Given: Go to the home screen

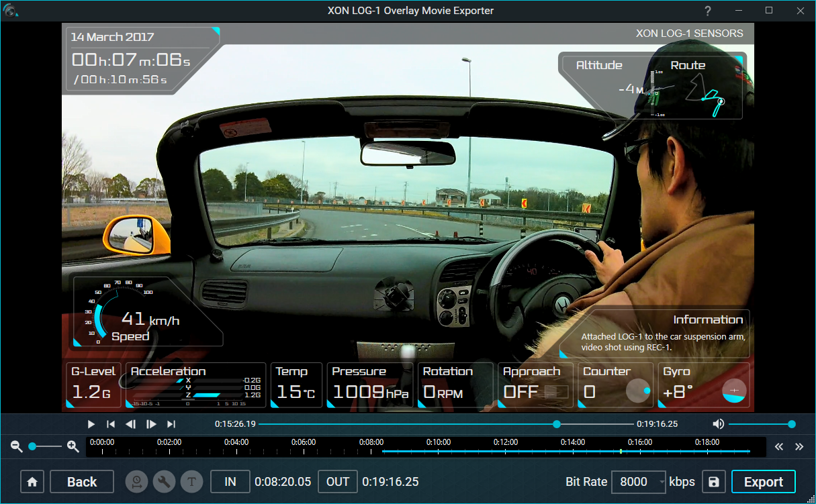Looking at the screenshot, I should pos(32,482).
